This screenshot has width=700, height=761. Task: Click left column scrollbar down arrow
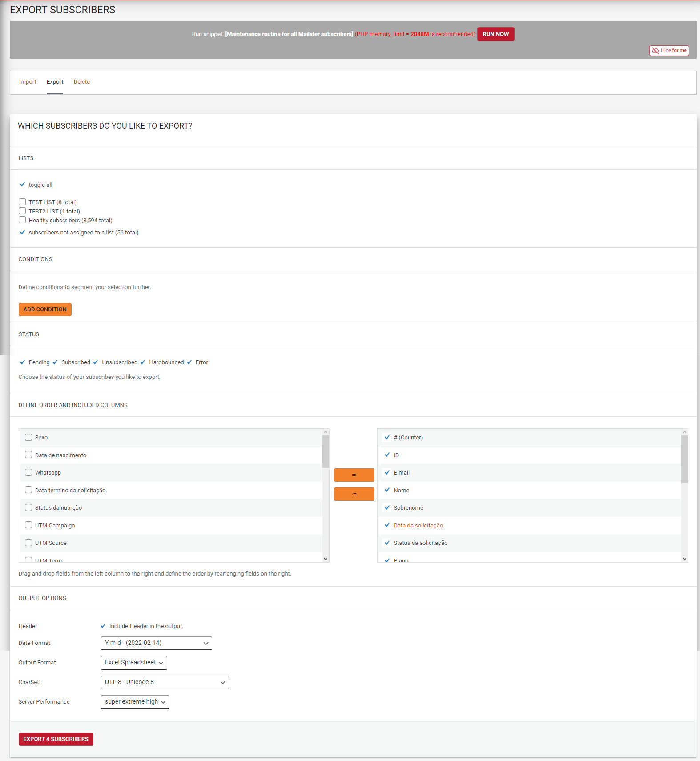(326, 559)
